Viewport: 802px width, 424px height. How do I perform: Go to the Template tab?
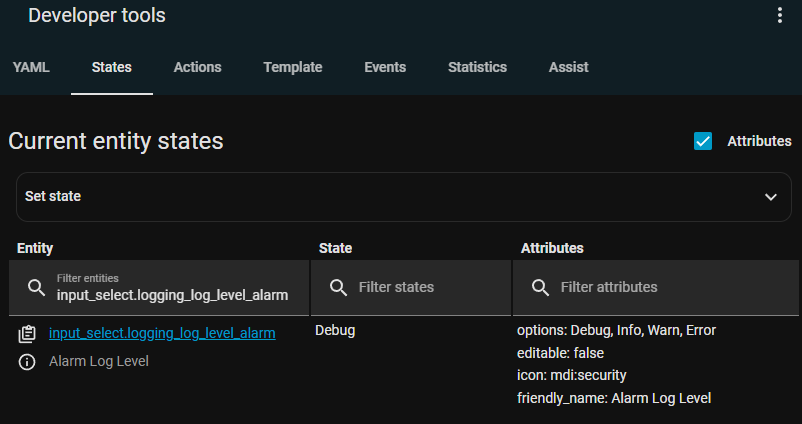pos(293,67)
